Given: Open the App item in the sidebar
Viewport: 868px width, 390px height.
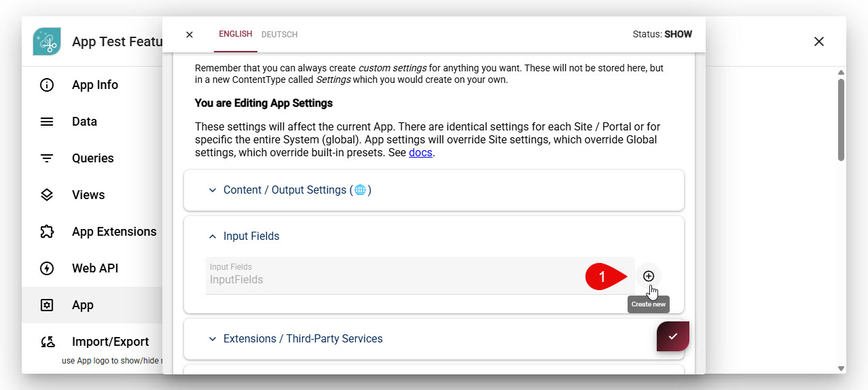Looking at the screenshot, I should tap(83, 305).
